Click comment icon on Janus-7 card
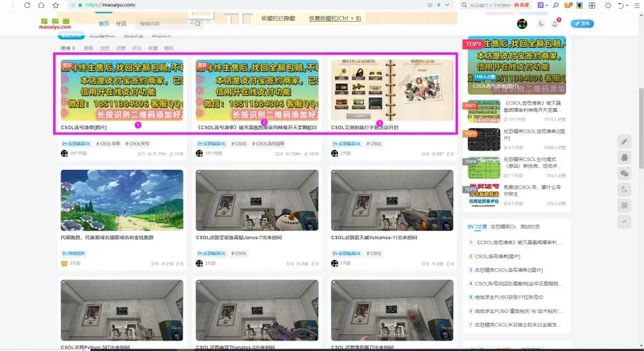Viewport: 644px width, 351px height. (288, 263)
